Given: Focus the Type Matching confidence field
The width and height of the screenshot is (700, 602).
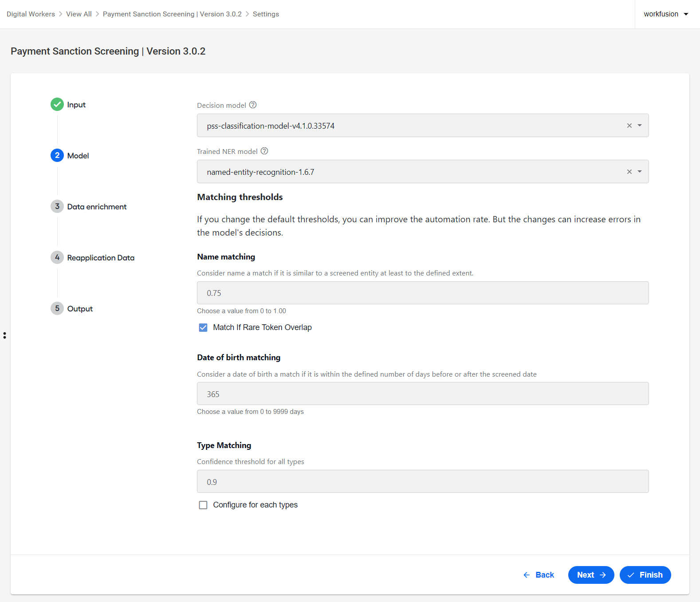Looking at the screenshot, I should pyautogui.click(x=423, y=481).
